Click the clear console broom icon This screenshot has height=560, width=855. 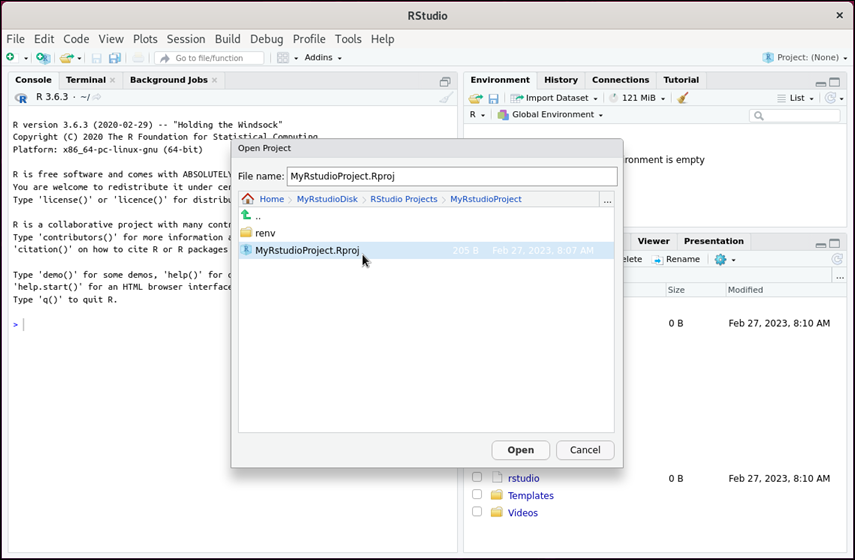click(x=446, y=98)
